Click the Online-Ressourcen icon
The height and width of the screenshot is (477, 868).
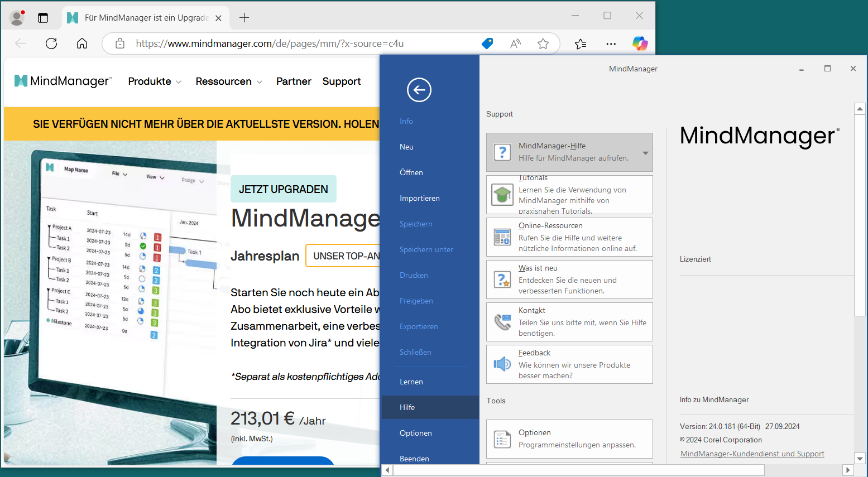(502, 237)
